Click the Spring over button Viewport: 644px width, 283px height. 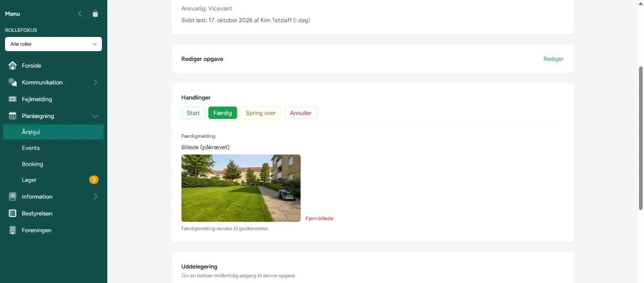[260, 113]
